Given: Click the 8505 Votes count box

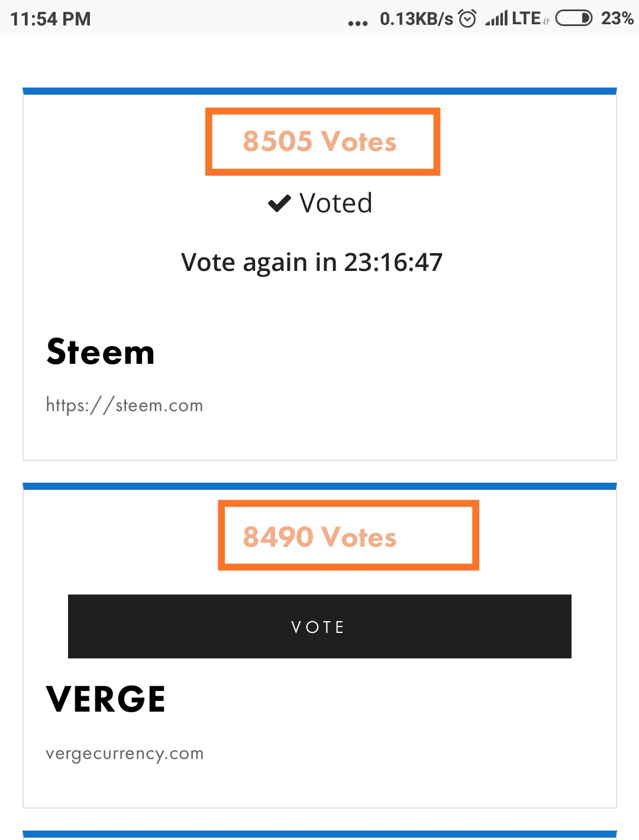Looking at the screenshot, I should coord(322,141).
